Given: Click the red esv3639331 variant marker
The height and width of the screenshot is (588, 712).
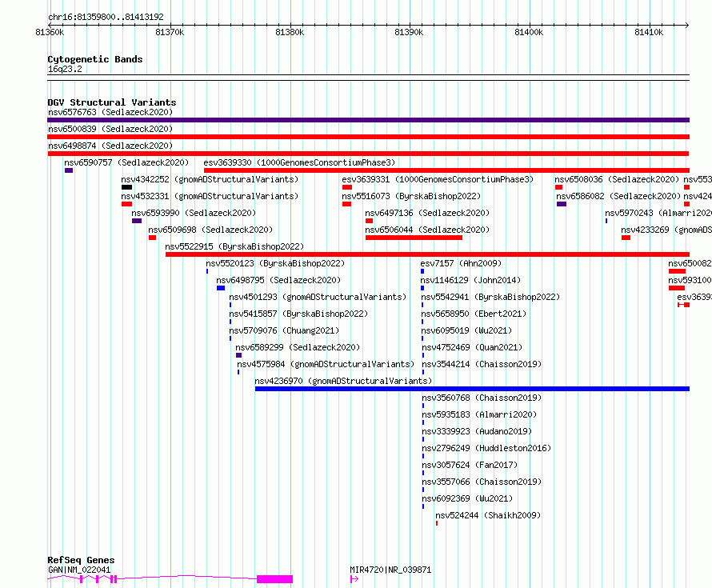Looking at the screenshot, I should tap(347, 187).
